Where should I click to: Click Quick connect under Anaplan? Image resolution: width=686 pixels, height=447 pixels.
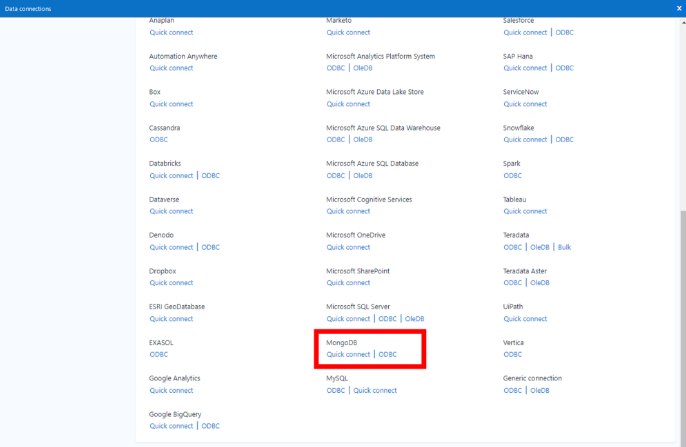coord(171,32)
